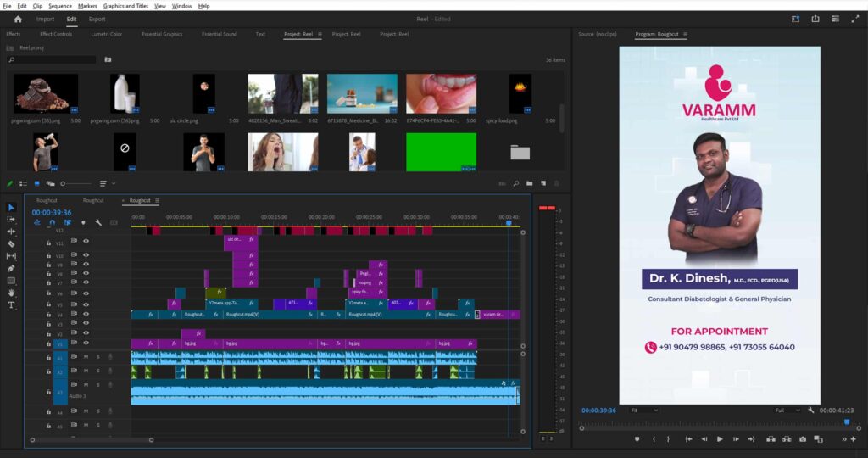Select the Track Select Forward tool
This screenshot has width=868, height=458.
click(x=11, y=220)
